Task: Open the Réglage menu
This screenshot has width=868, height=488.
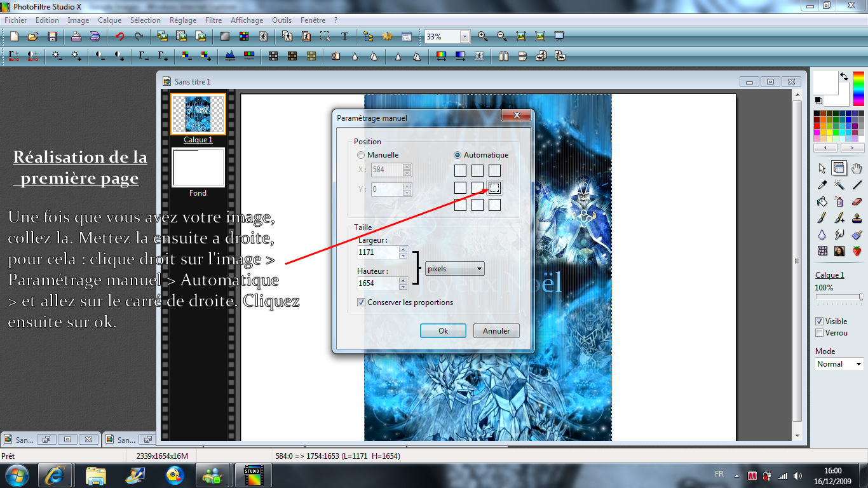Action: point(183,20)
